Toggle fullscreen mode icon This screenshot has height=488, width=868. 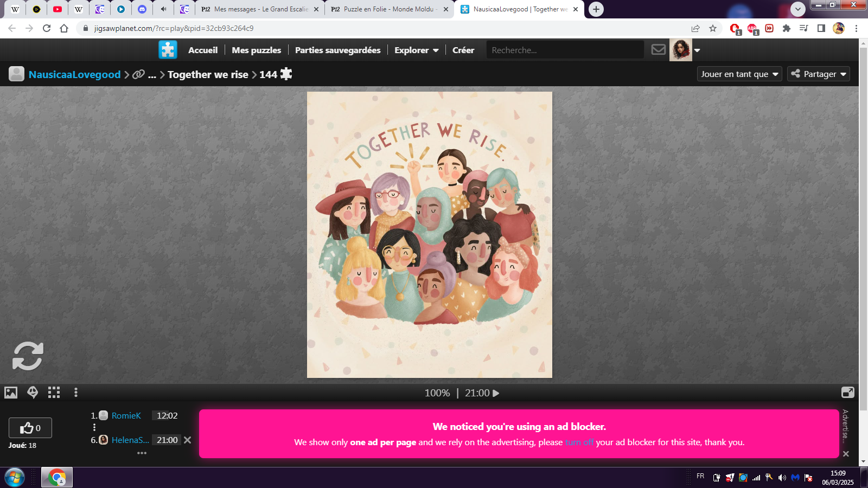click(x=847, y=393)
